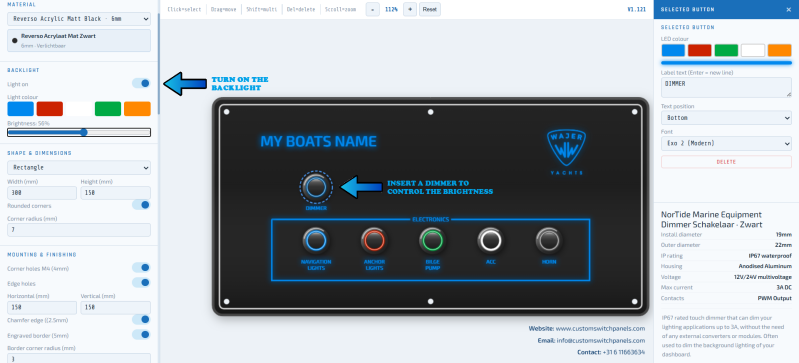Set LED colour to blue
This screenshot has width=799, height=363.
pos(673,50)
